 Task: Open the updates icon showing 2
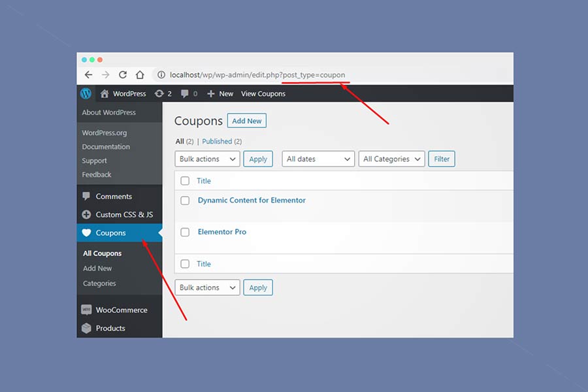pos(159,93)
